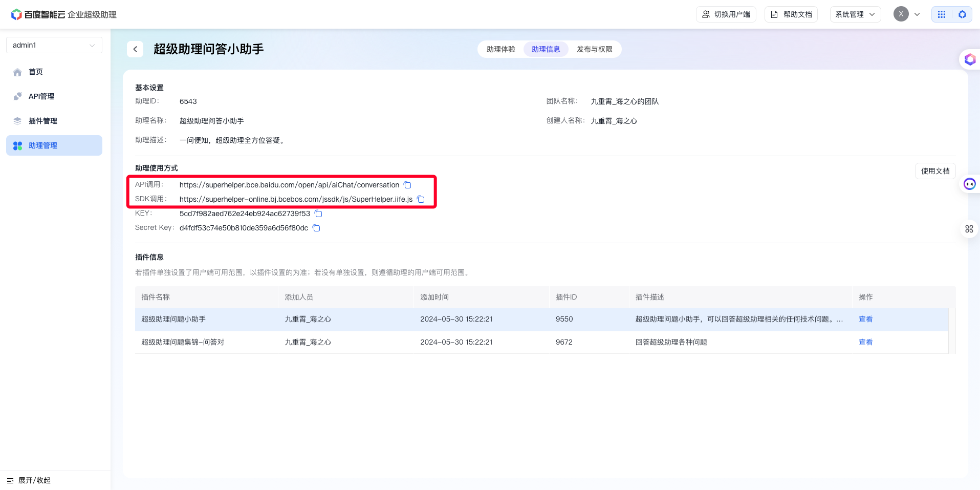Click the 展开/收起 collapse icon
Viewport: 980px width, 490px height.
[10, 480]
